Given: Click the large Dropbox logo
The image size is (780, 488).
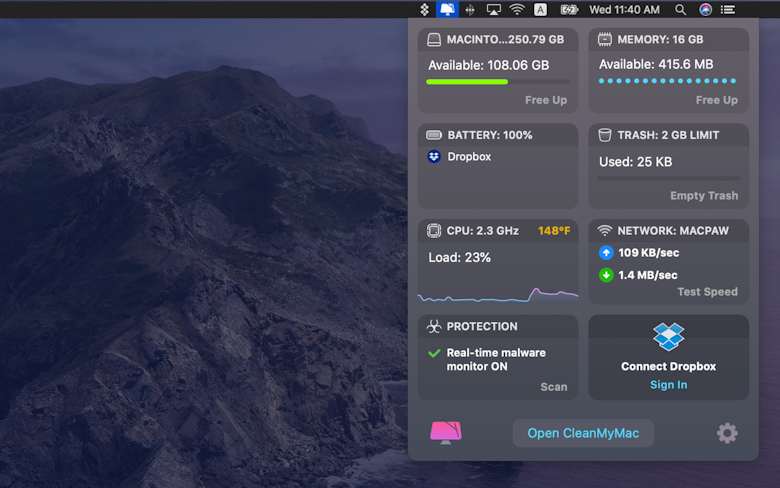Looking at the screenshot, I should [x=669, y=337].
